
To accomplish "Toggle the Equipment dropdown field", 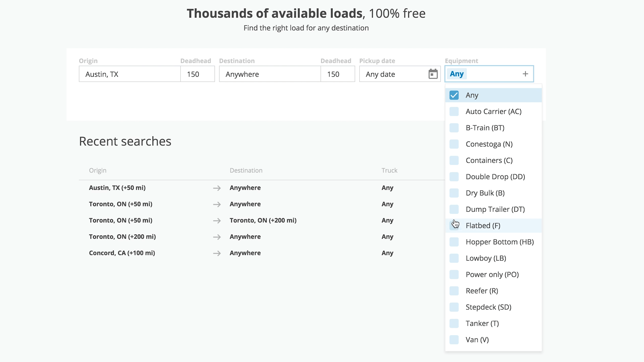I will coord(490,74).
